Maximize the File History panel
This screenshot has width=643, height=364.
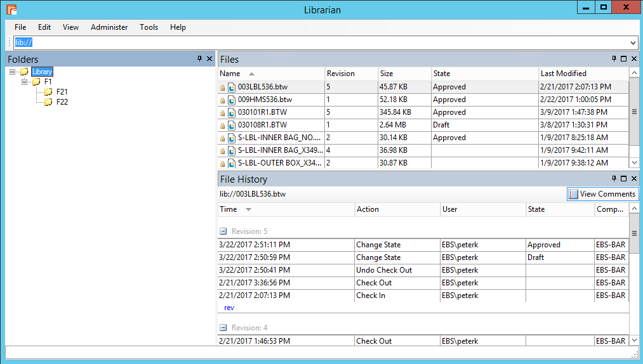point(624,178)
